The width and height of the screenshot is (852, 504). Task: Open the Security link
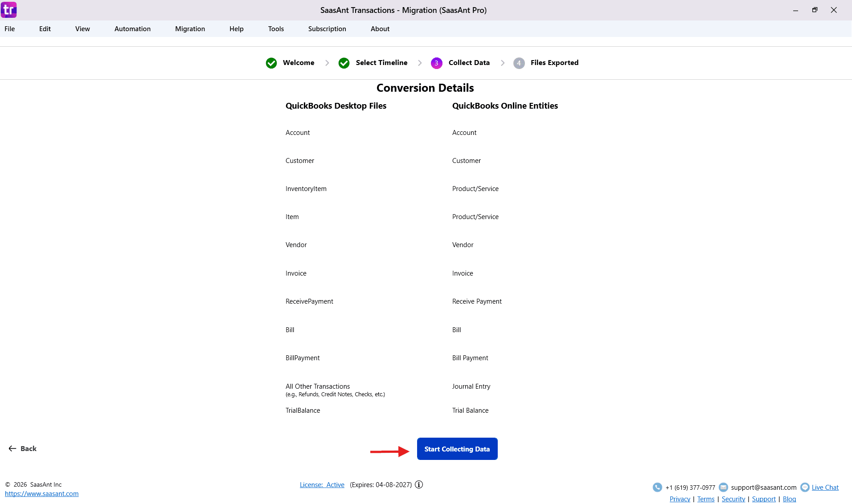pyautogui.click(x=733, y=499)
